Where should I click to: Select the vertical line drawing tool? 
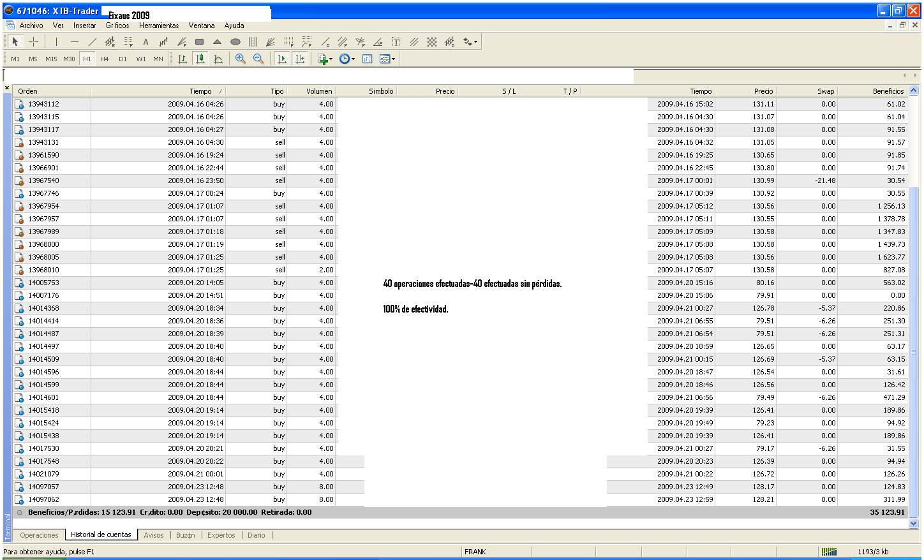click(56, 42)
